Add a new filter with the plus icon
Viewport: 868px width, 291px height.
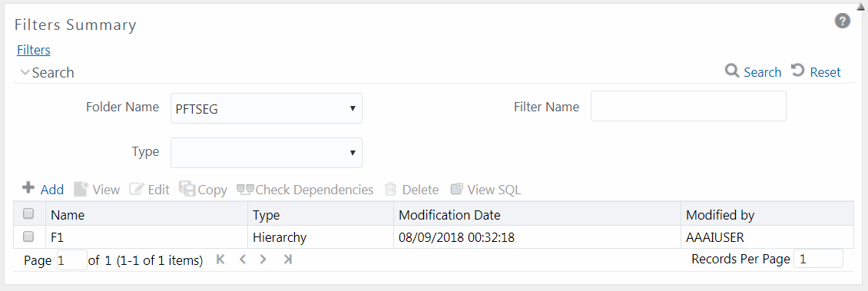[x=28, y=188]
